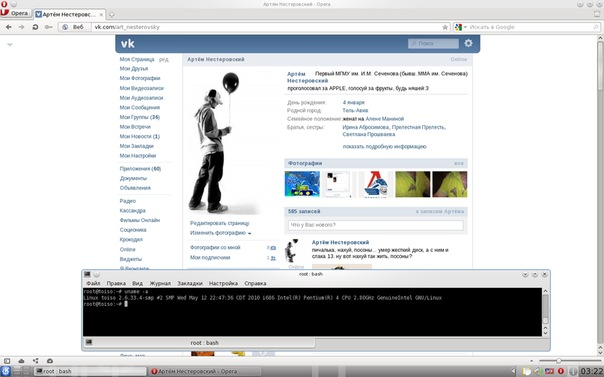Click the Веб site badge
604x377 pixels.
pyautogui.click(x=74, y=27)
